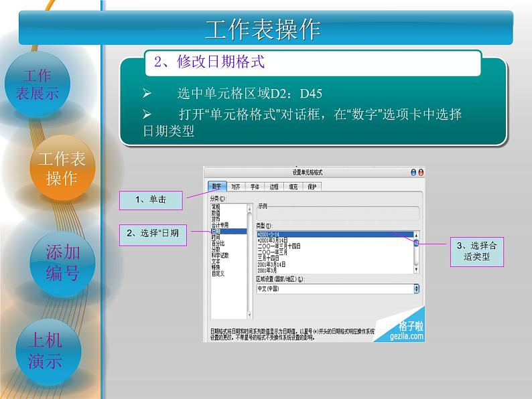Choose 分数 category
532x399 pixels.
click(x=216, y=250)
